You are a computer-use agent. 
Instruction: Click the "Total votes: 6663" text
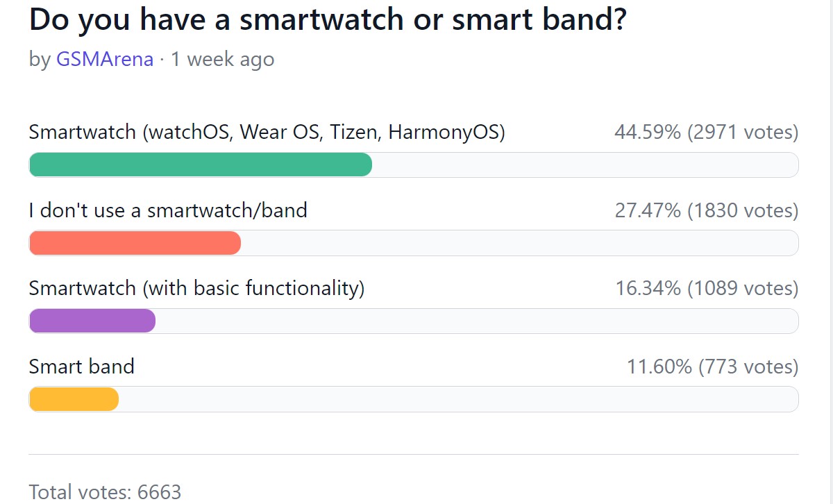[105, 492]
